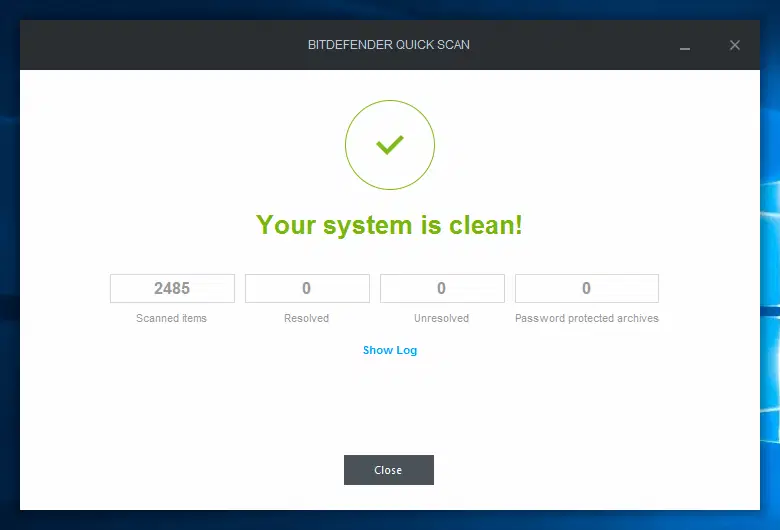Click the 'Resolved' label

click(x=306, y=318)
